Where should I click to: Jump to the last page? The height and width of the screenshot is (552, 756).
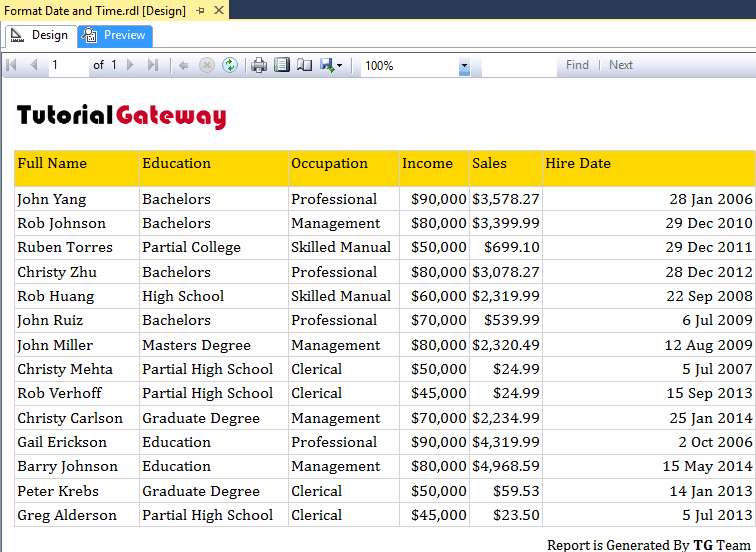tap(153, 65)
